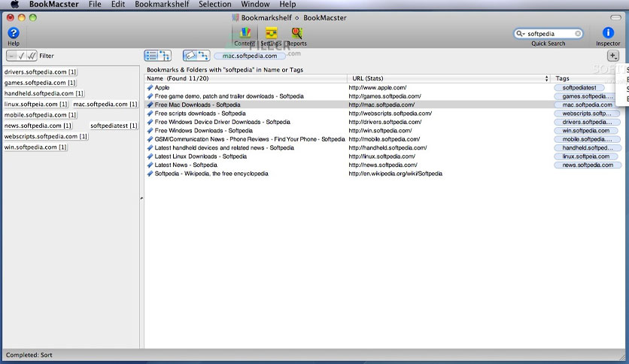Click bookmark icon of Free Windows Device Driver row

(150, 122)
